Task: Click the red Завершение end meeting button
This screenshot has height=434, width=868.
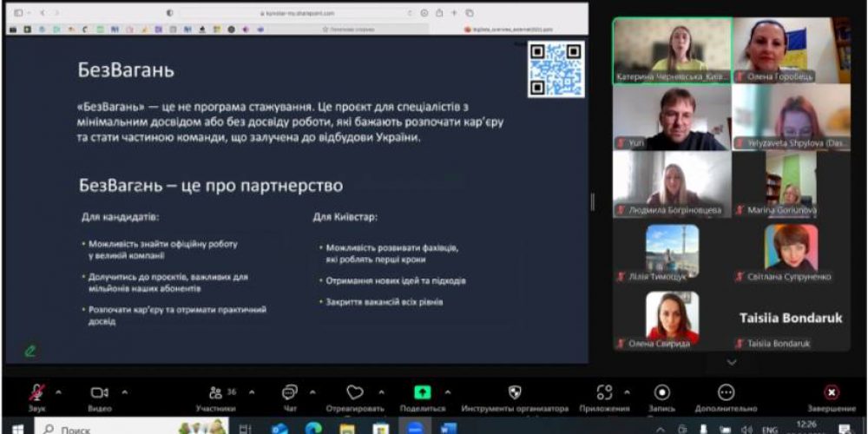Action: coord(831,393)
